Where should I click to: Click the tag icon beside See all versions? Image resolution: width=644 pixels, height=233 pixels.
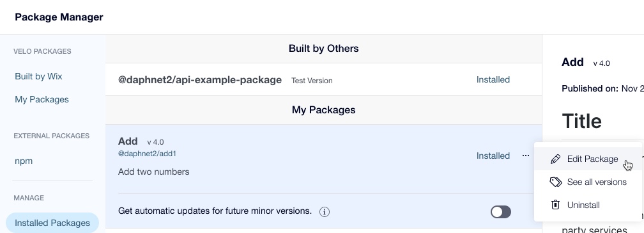[x=556, y=182]
